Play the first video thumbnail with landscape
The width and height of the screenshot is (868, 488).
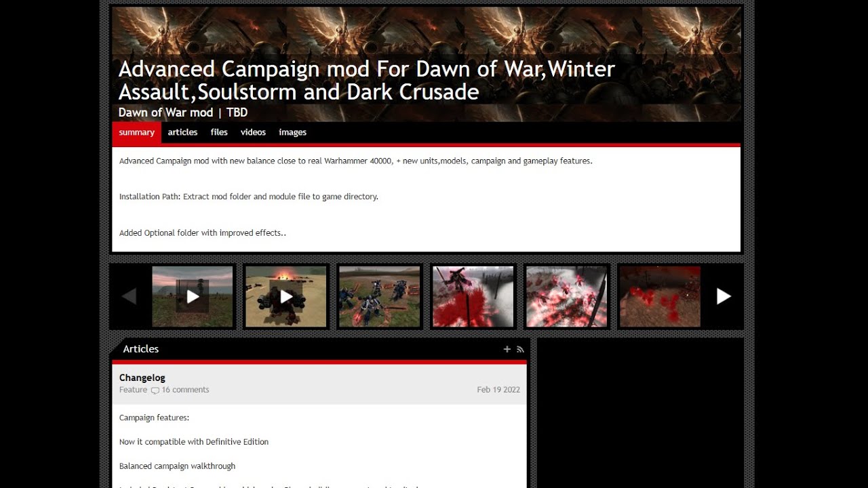pos(193,296)
